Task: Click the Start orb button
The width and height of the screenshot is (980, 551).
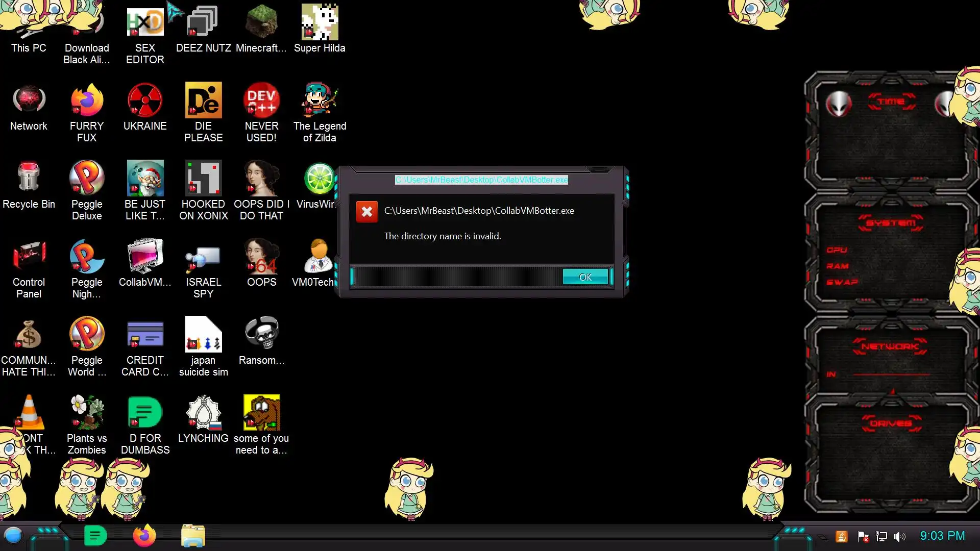Action: [x=13, y=536]
